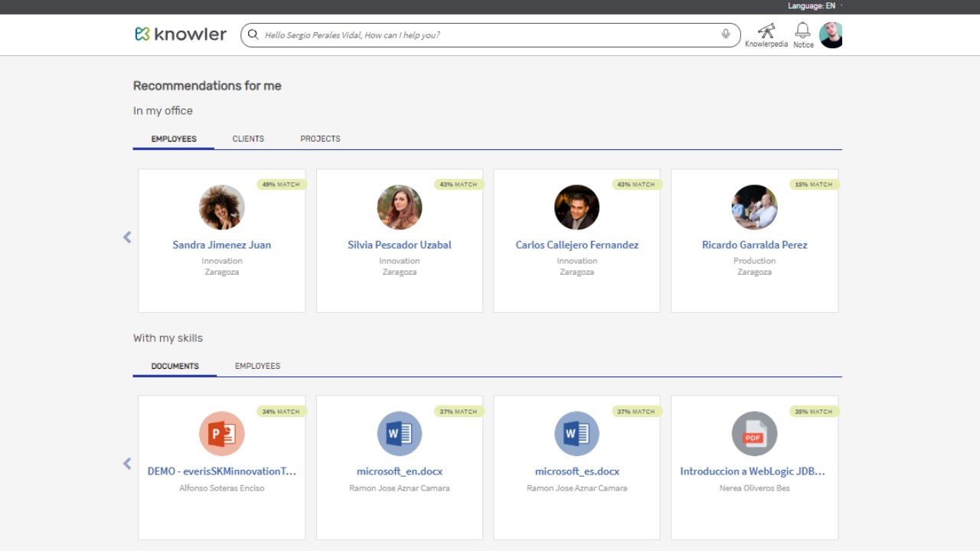Image resolution: width=980 pixels, height=551 pixels.
Task: Open the Language EN dropdown
Action: [813, 6]
